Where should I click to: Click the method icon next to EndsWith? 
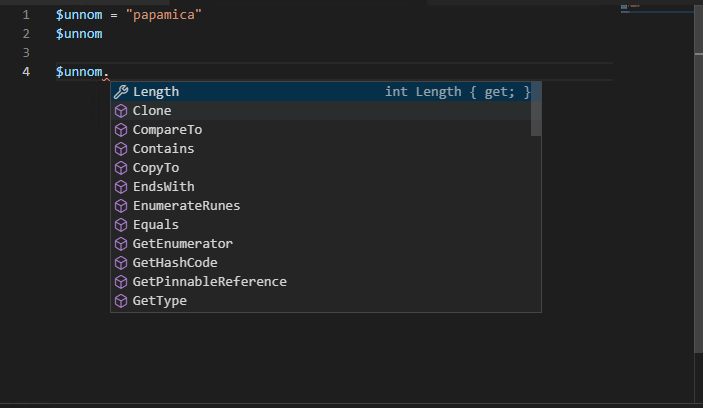pyautogui.click(x=121, y=187)
